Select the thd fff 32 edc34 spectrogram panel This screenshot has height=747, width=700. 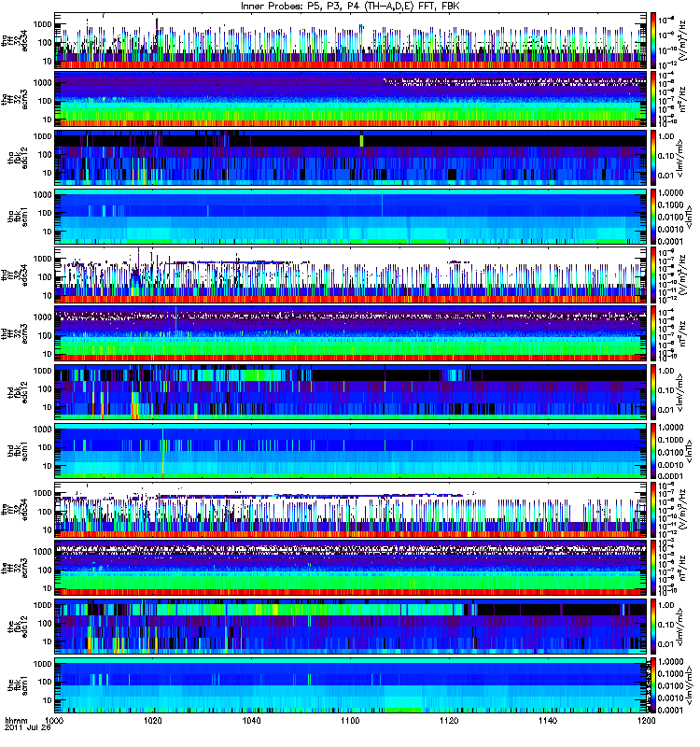coord(351,275)
